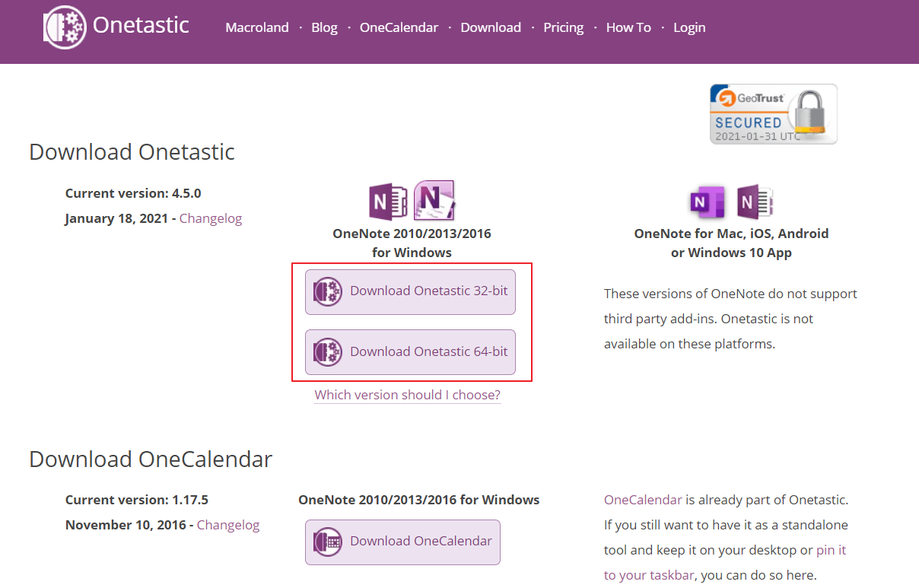The image size is (919, 588).
Task: Click the Onetastic gear logo icon
Action: pyautogui.click(x=65, y=27)
